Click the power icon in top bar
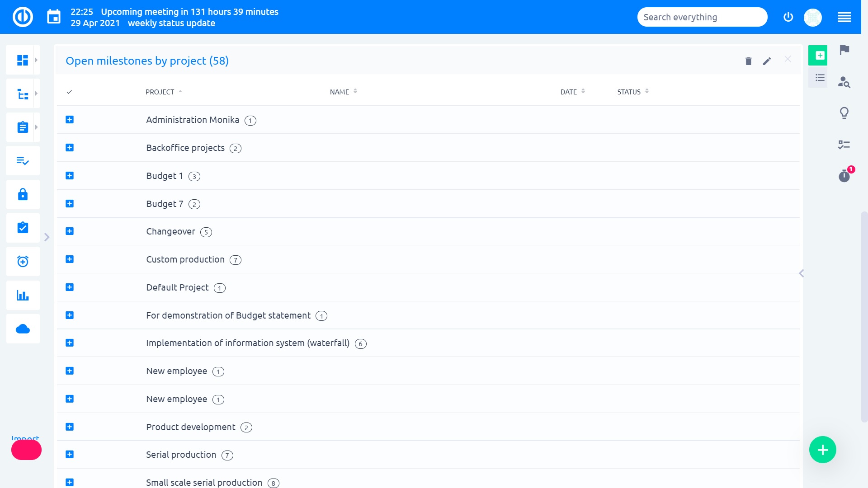The image size is (868, 488). [x=788, y=17]
